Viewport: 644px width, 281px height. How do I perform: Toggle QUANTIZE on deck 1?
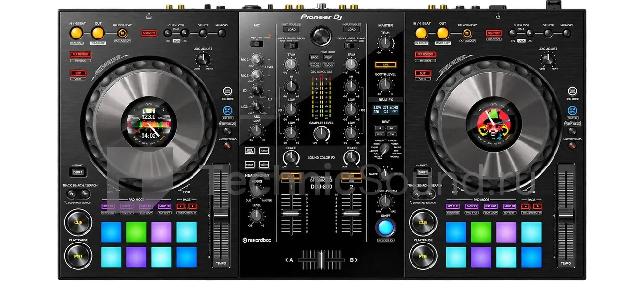(149, 33)
